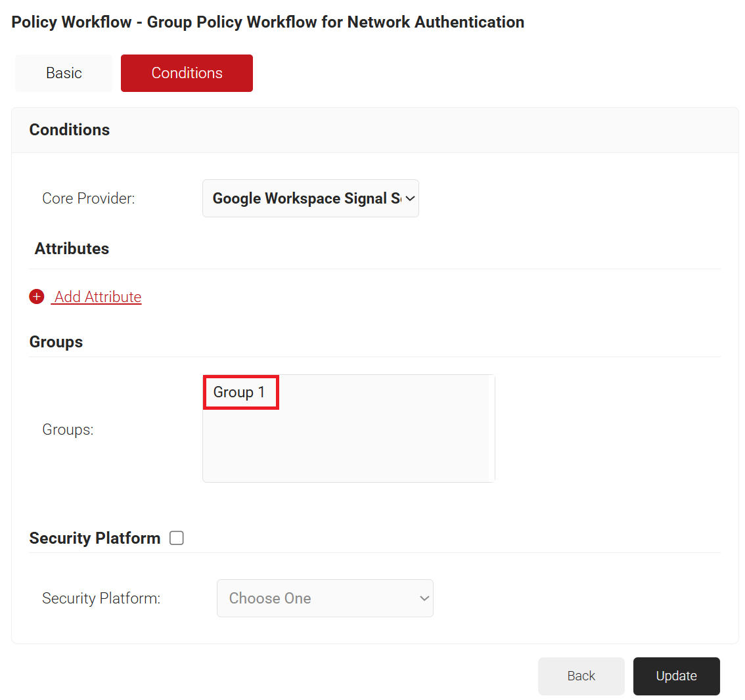This screenshot has height=700, width=745.
Task: Switch to the Basic tab
Action: click(64, 73)
